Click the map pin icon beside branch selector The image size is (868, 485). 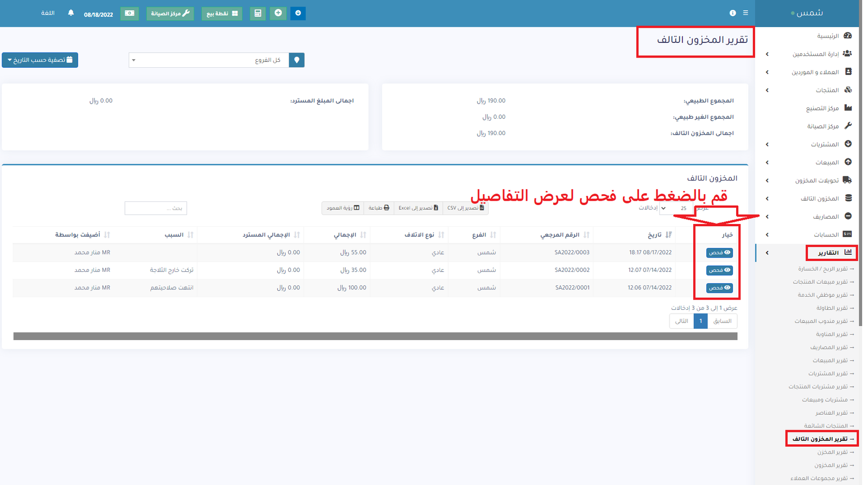click(297, 60)
